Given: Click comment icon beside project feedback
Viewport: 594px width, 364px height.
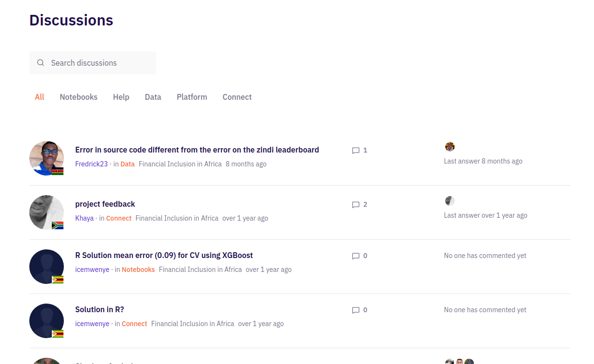Looking at the screenshot, I should coord(356,205).
